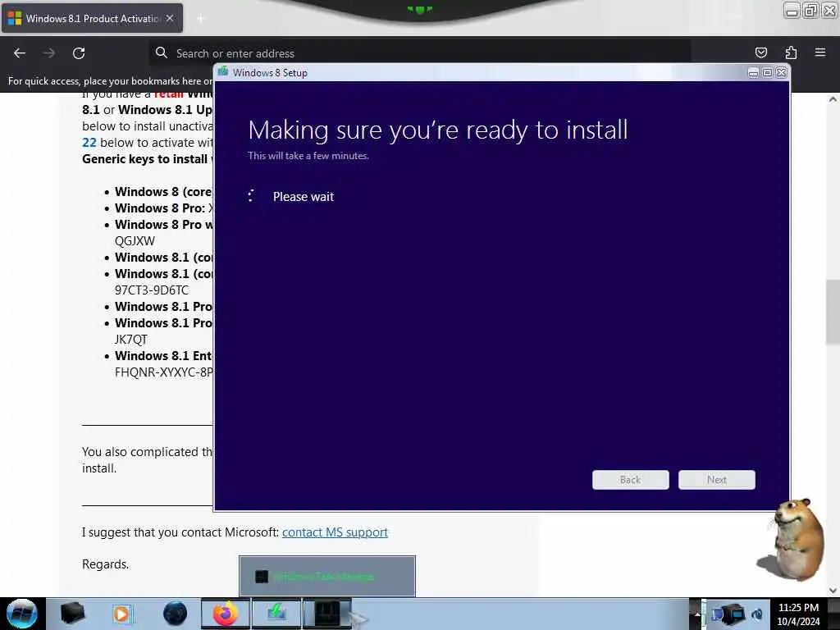Maximize the Windows 8 Setup window

point(767,72)
